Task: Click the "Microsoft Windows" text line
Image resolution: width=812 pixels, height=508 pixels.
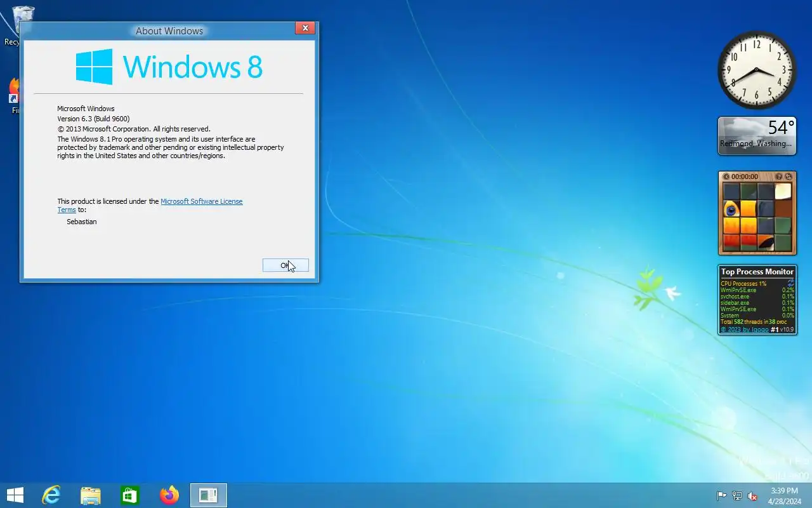Action: 86,109
